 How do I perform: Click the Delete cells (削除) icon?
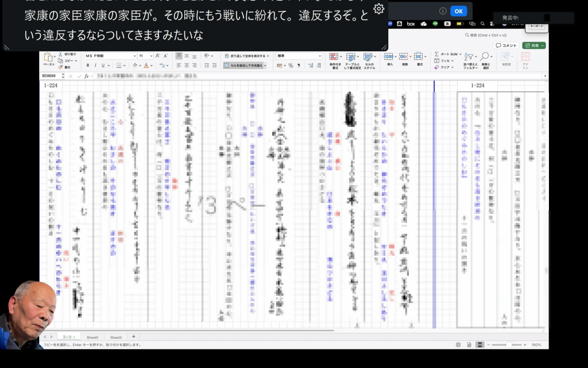[404, 57]
